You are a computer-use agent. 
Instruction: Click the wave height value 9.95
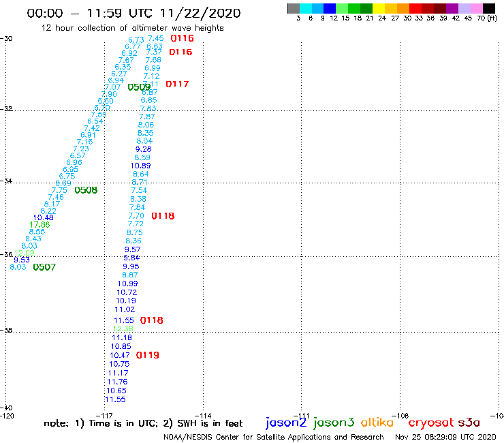[x=131, y=266]
